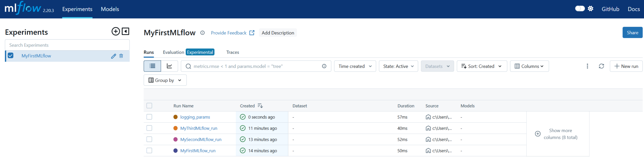Open the MyFirstMLflow_run link
644x160 pixels.
pyautogui.click(x=198, y=151)
